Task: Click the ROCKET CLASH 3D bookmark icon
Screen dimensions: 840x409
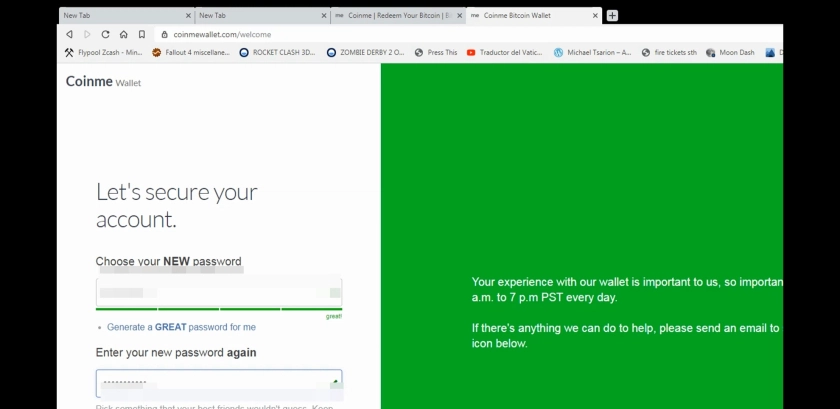Action: pos(244,53)
